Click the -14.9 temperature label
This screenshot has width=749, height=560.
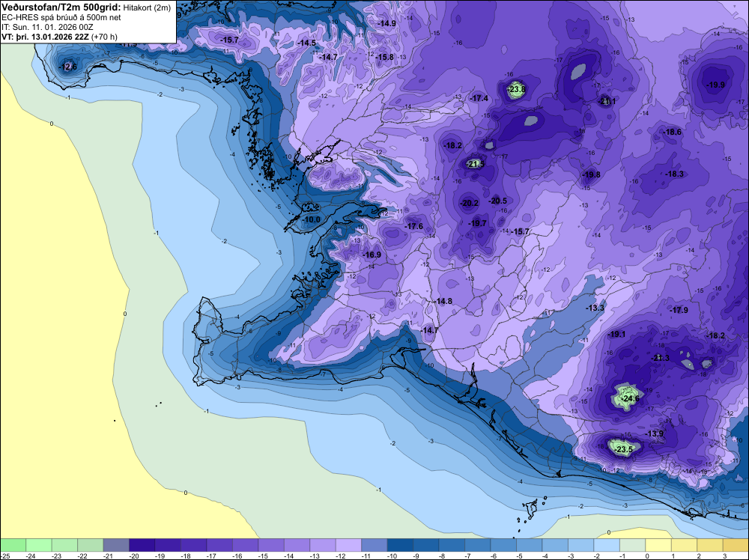[x=386, y=23]
